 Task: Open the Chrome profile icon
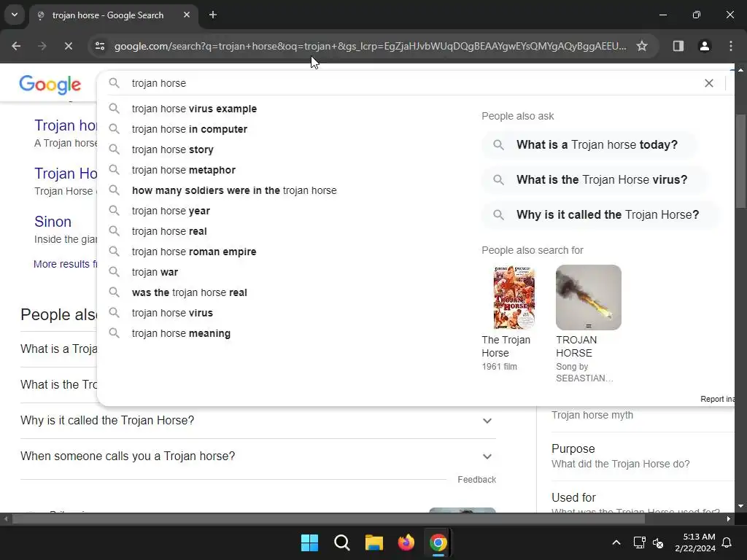coord(704,46)
